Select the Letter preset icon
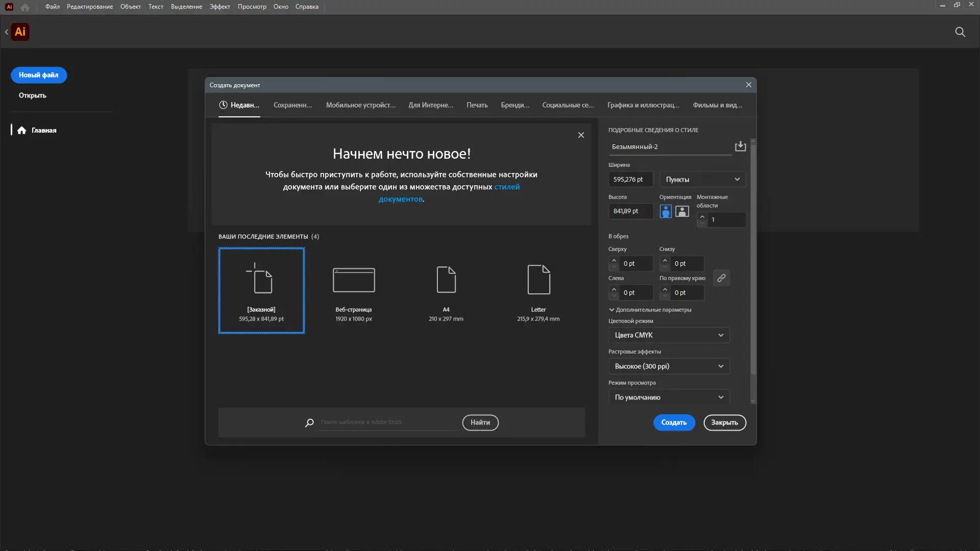Image resolution: width=980 pixels, height=551 pixels. [x=538, y=280]
